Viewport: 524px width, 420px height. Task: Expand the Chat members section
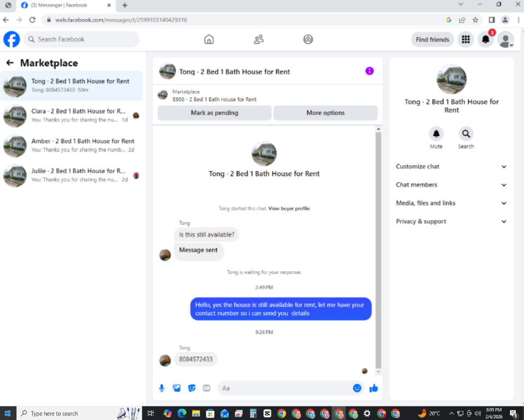[451, 185]
